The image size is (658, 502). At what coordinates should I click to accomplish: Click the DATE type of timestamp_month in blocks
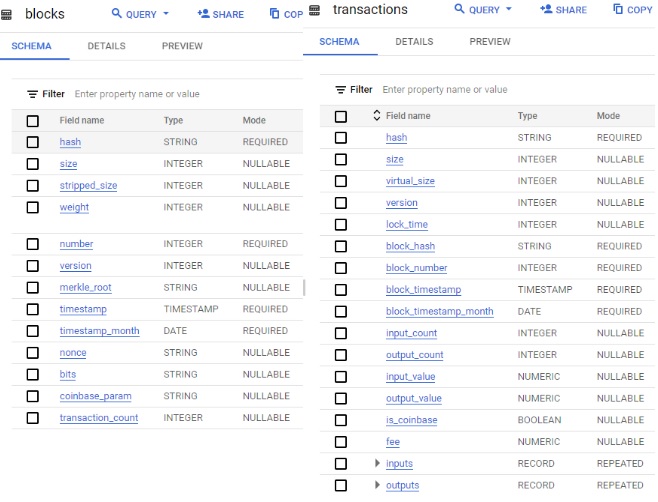pyautogui.click(x=175, y=331)
